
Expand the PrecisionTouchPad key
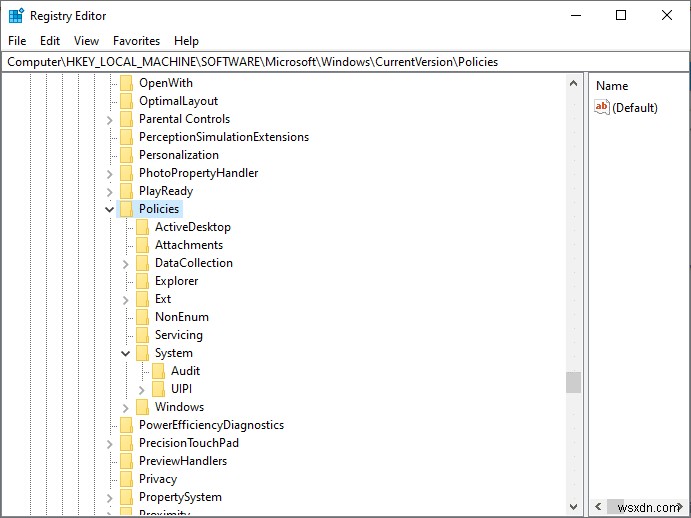coord(110,444)
